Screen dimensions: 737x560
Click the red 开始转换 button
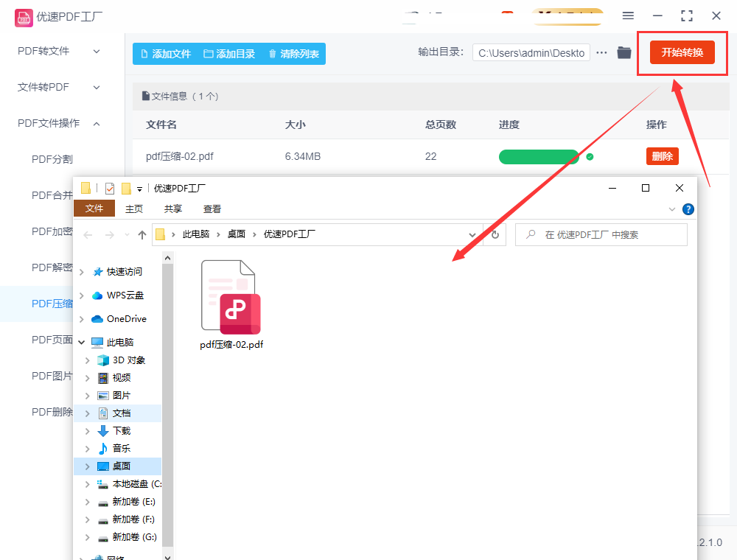pos(682,52)
